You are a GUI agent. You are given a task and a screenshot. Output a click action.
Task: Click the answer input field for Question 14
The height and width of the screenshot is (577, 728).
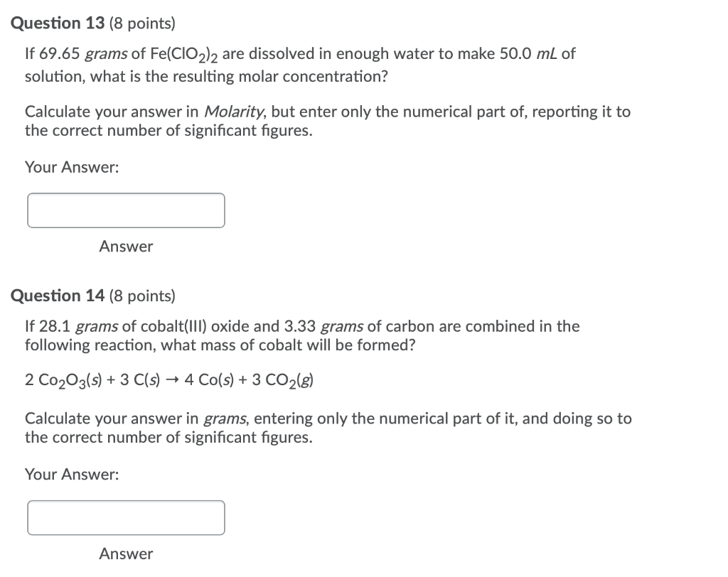pos(126,517)
